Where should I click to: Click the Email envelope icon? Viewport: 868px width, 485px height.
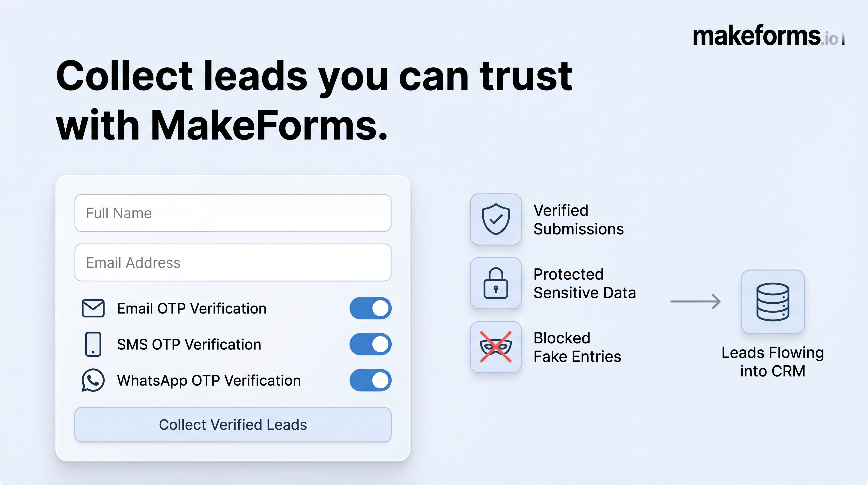93,308
